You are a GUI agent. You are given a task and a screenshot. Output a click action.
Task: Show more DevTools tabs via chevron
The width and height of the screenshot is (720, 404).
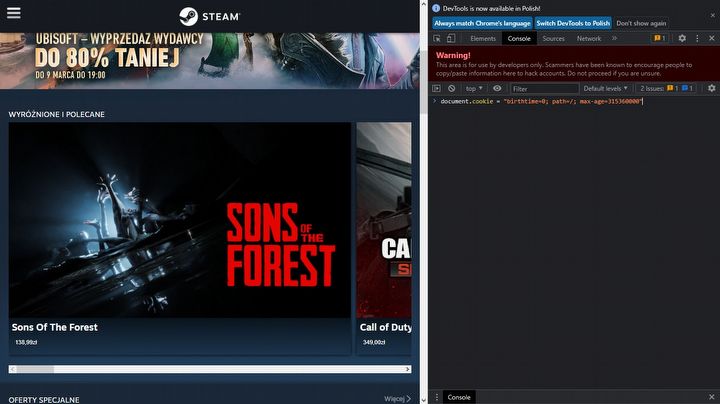point(614,38)
